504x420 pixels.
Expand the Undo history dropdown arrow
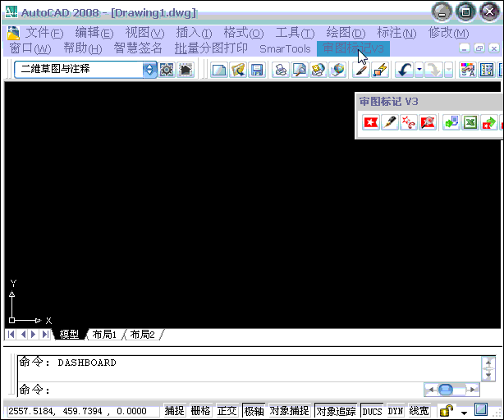(x=419, y=70)
